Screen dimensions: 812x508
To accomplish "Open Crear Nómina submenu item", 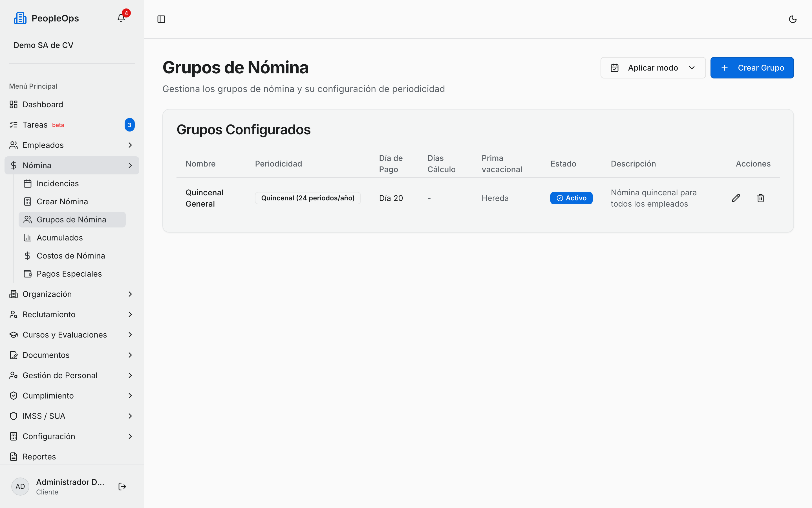I will pos(72,202).
